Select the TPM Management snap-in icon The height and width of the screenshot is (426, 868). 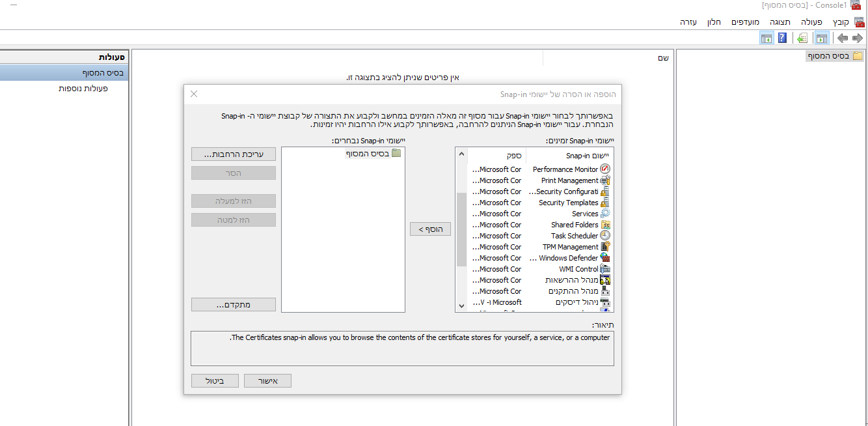click(x=605, y=247)
